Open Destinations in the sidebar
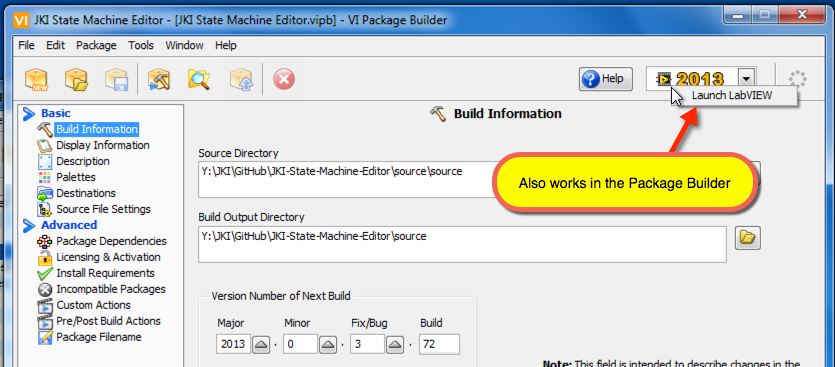The image size is (835, 367). (x=86, y=193)
